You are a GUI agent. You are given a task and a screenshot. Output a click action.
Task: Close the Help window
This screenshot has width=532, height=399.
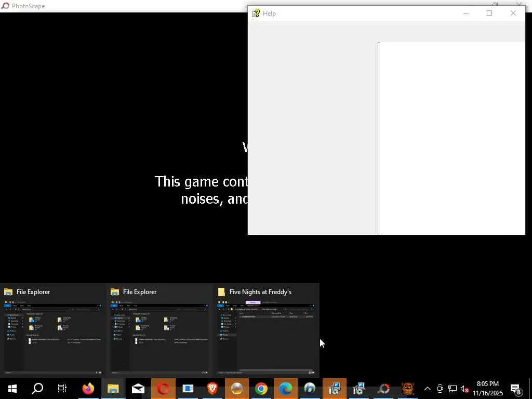[513, 13]
